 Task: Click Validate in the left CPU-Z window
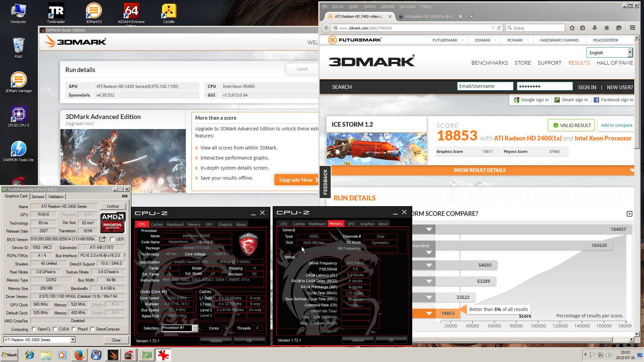pyautogui.click(x=216, y=341)
